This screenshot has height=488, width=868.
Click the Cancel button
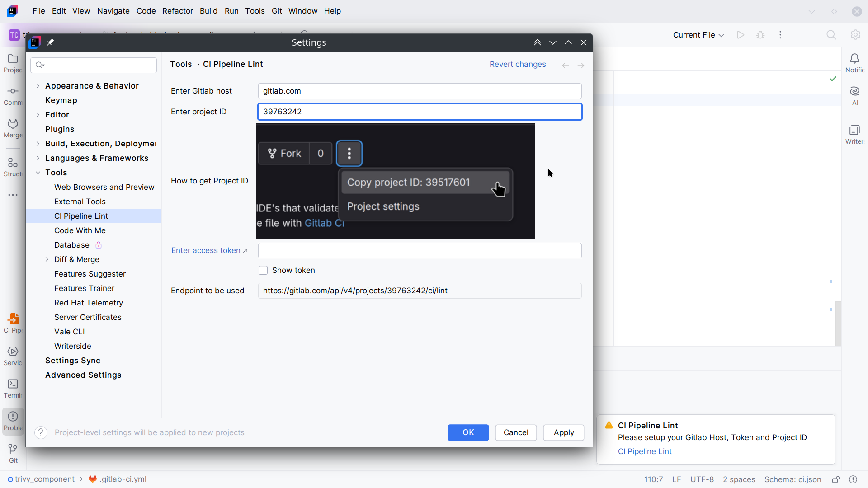[516, 432]
